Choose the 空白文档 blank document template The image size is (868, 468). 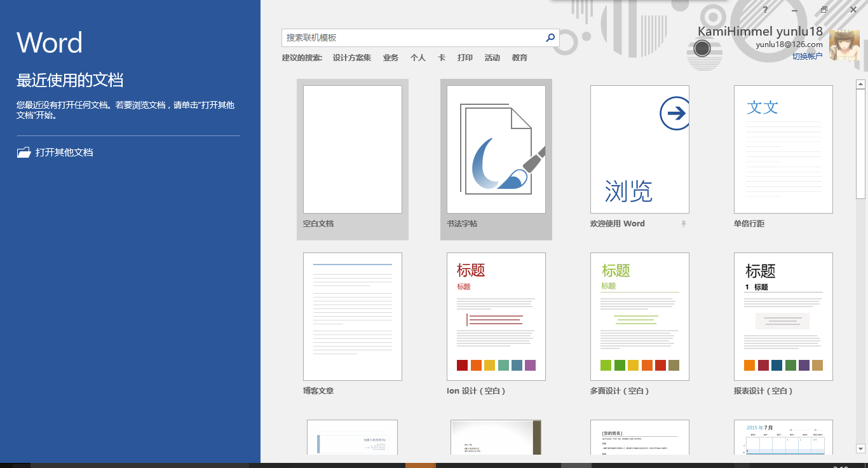353,160
